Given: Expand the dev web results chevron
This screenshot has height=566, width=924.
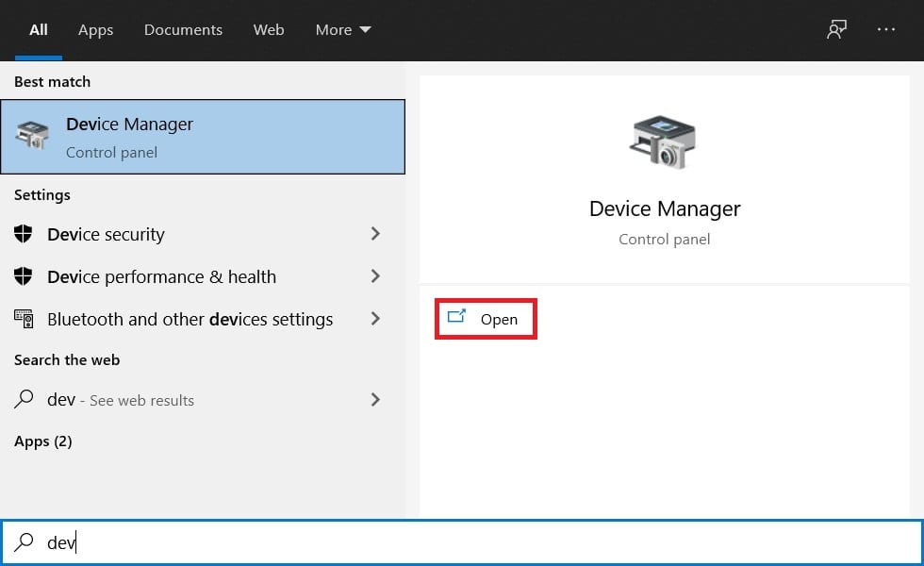Looking at the screenshot, I should point(375,399).
